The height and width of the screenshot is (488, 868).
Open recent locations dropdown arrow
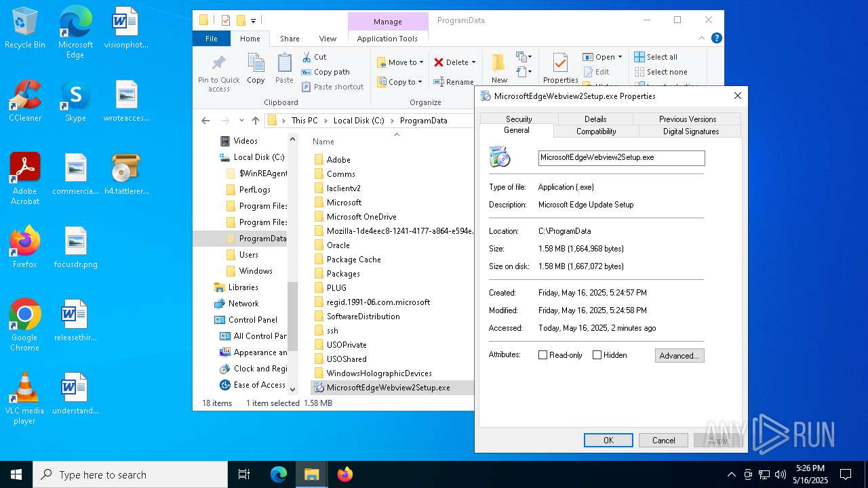[241, 121]
